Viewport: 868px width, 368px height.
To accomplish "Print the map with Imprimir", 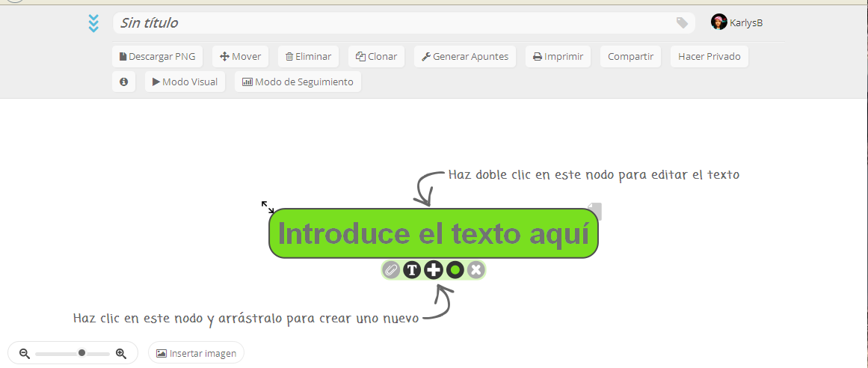I will click(558, 57).
